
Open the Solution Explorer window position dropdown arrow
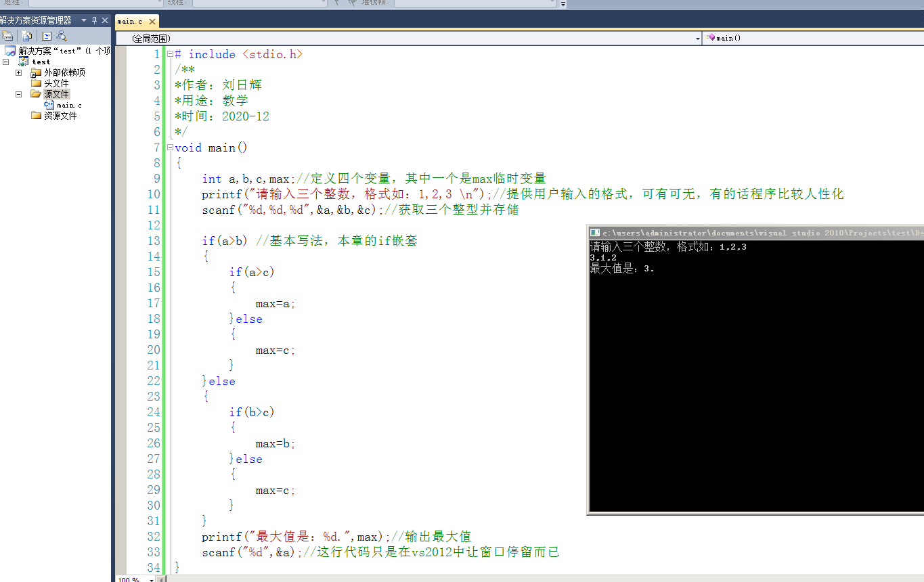(84, 20)
